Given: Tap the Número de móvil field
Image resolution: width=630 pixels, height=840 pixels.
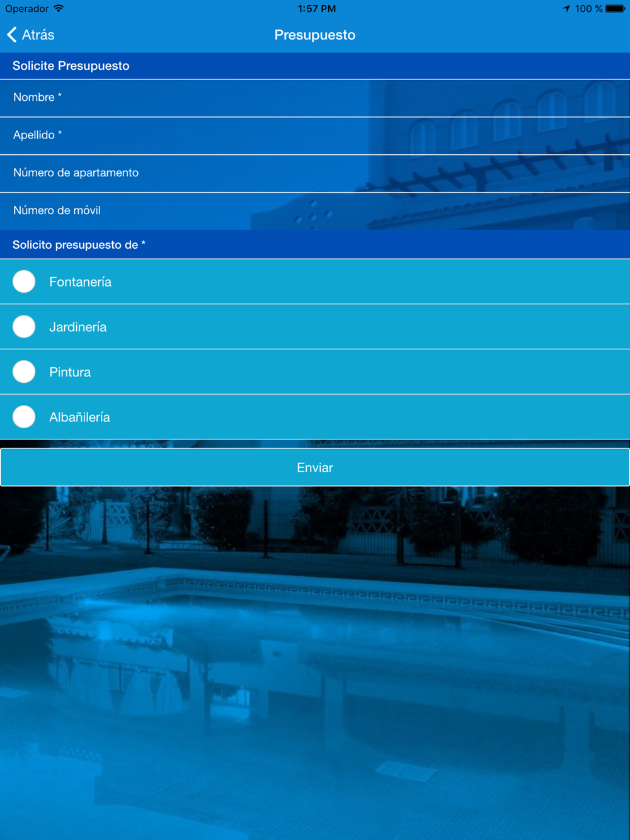Looking at the screenshot, I should pyautogui.click(x=315, y=211).
